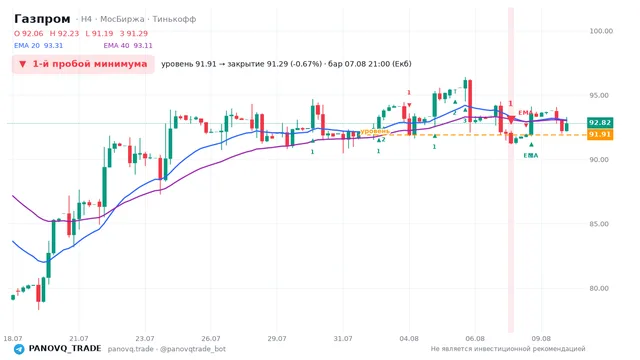The image size is (640, 360).
Task: Click the 23.07 date label
Action: point(145,338)
